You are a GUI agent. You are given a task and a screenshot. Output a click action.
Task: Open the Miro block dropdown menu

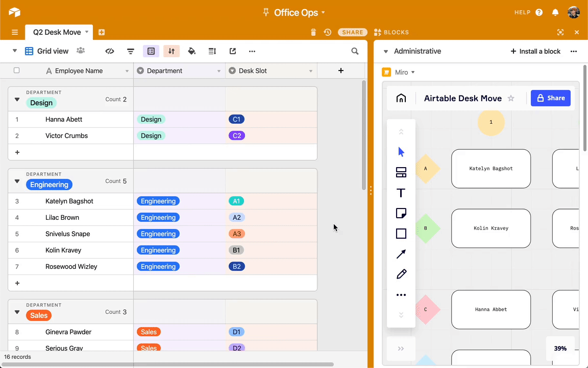tap(413, 72)
